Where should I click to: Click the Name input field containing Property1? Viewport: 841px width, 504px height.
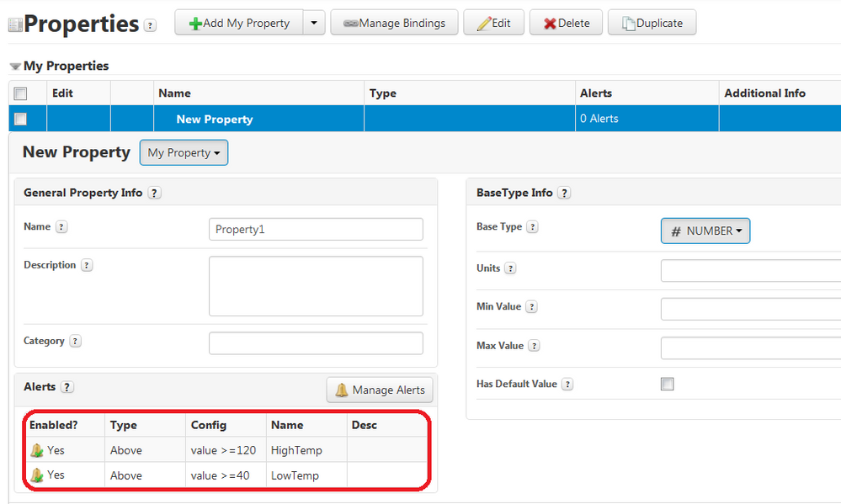(x=316, y=229)
